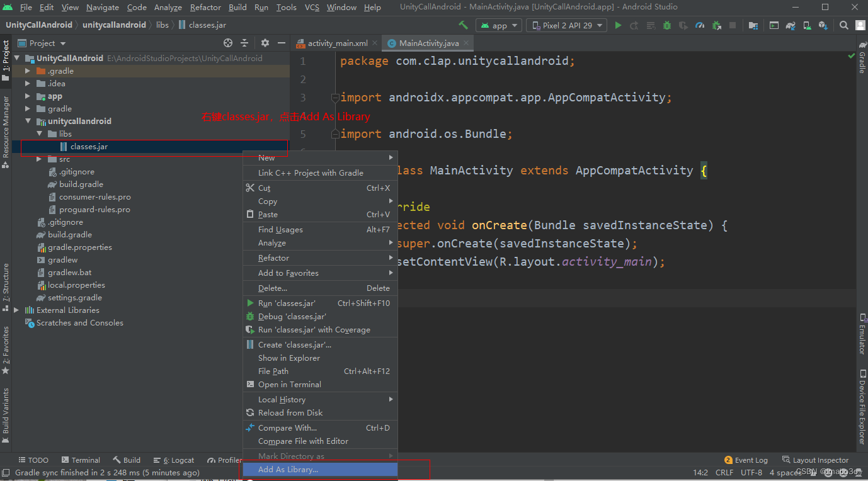The height and width of the screenshot is (481, 868).
Task: Run the app with green play icon
Action: [x=618, y=25]
